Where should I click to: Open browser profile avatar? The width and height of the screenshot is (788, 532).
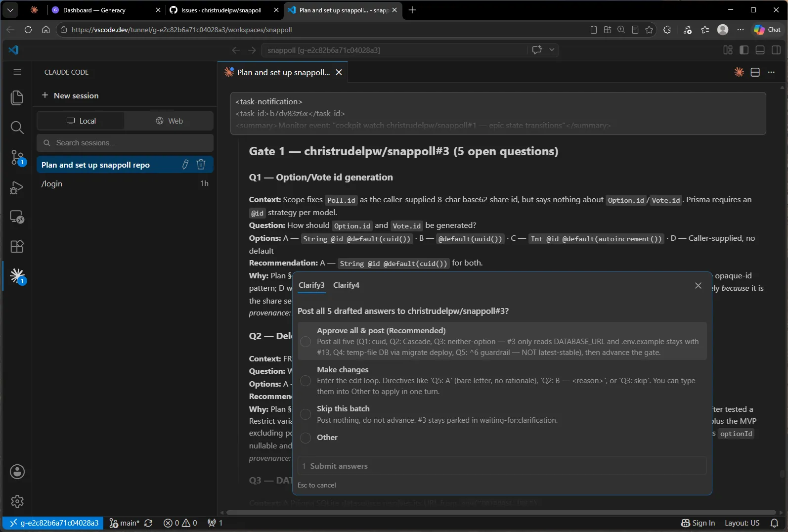pyautogui.click(x=722, y=30)
